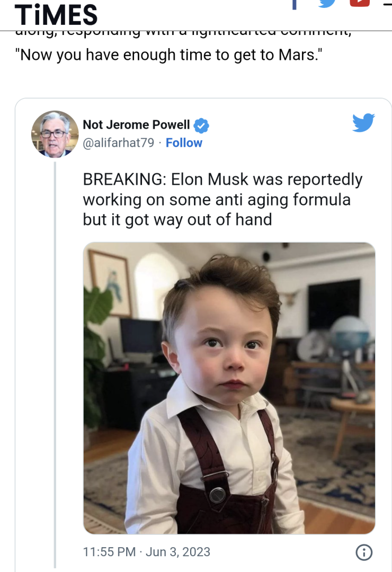Open the tweet info circle icon

[363, 552]
